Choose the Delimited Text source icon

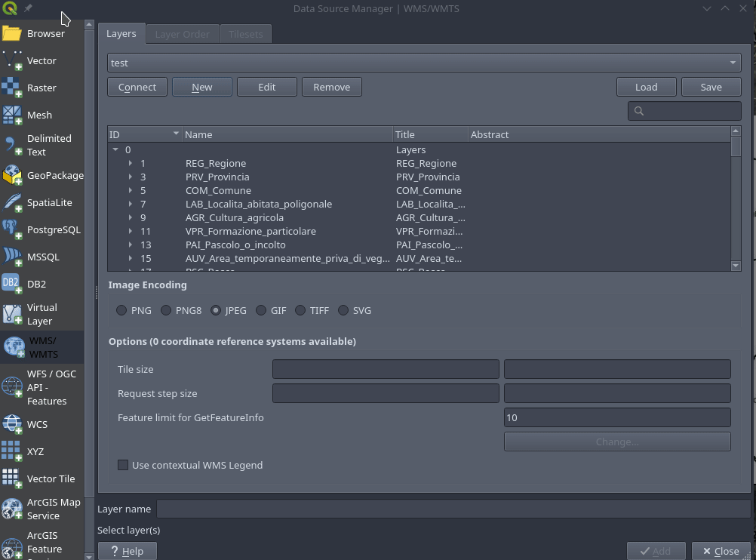point(11,145)
